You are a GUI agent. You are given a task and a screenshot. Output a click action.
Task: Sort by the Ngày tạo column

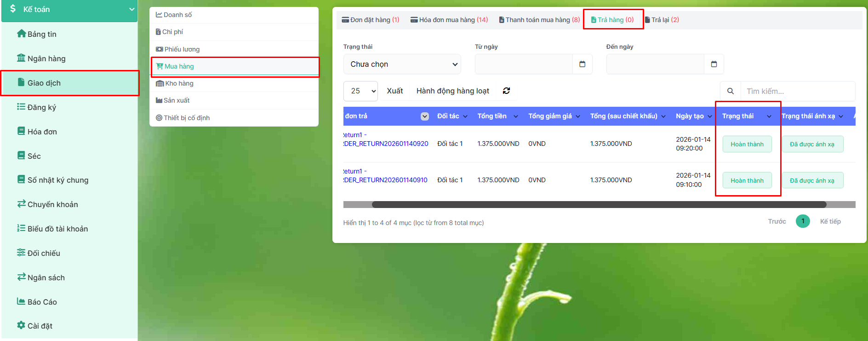coord(690,116)
